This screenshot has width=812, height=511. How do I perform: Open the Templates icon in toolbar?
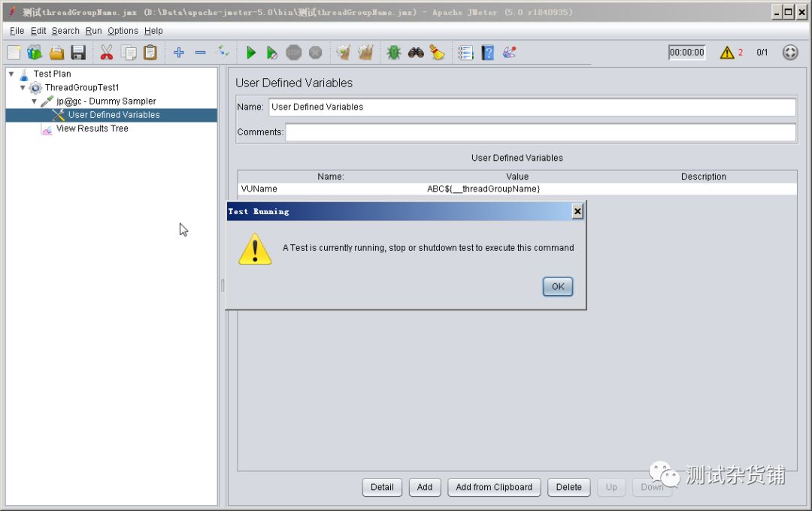click(x=35, y=53)
